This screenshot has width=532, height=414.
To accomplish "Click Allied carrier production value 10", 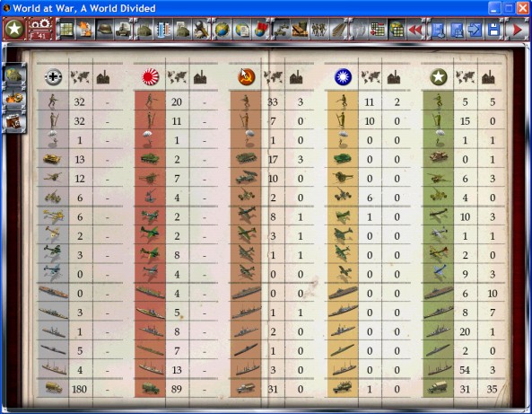I will (x=493, y=294).
